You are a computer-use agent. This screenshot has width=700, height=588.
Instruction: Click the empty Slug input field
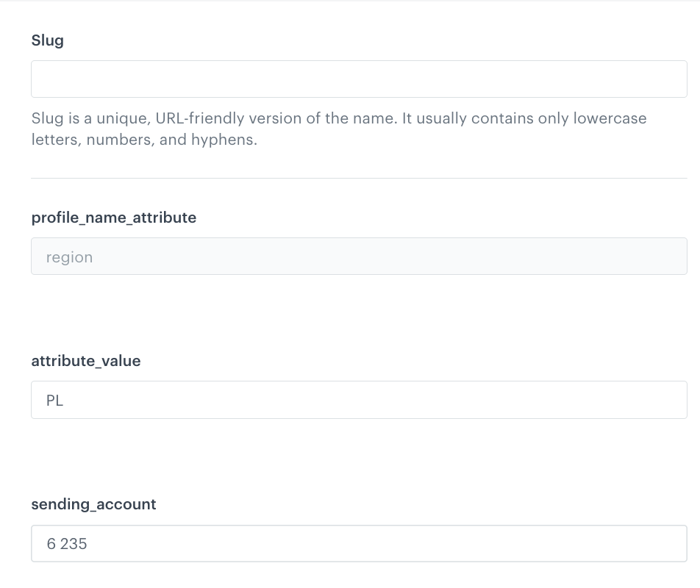point(359,79)
